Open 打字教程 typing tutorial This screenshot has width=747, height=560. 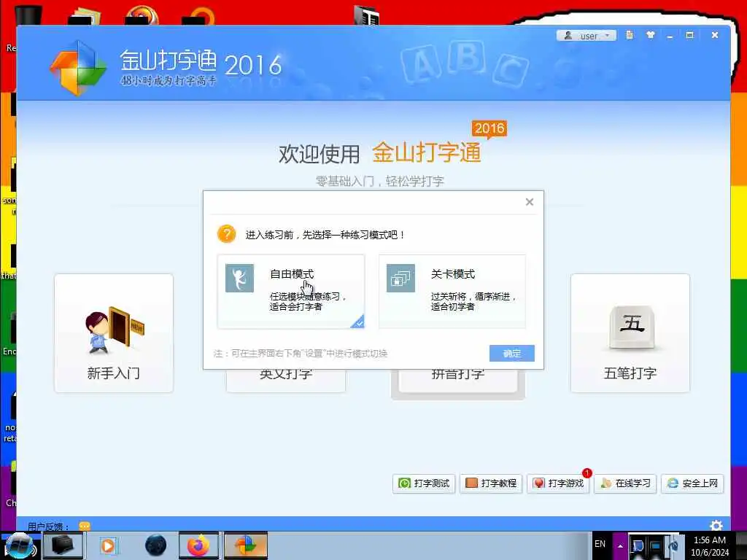491,483
